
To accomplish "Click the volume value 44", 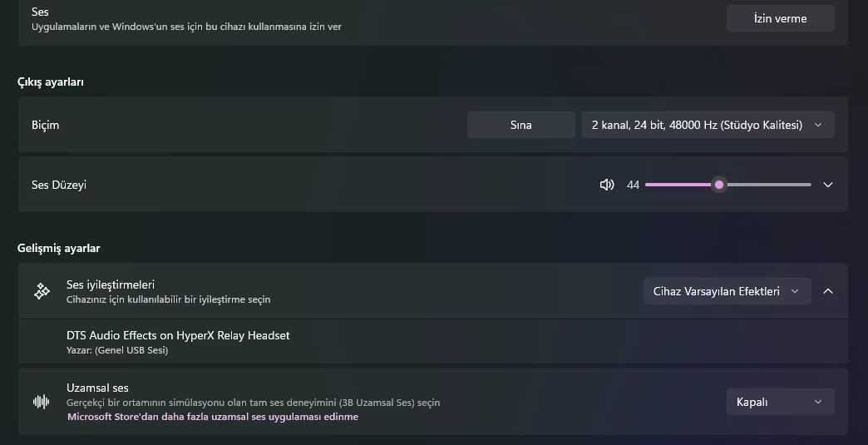I will 633,185.
